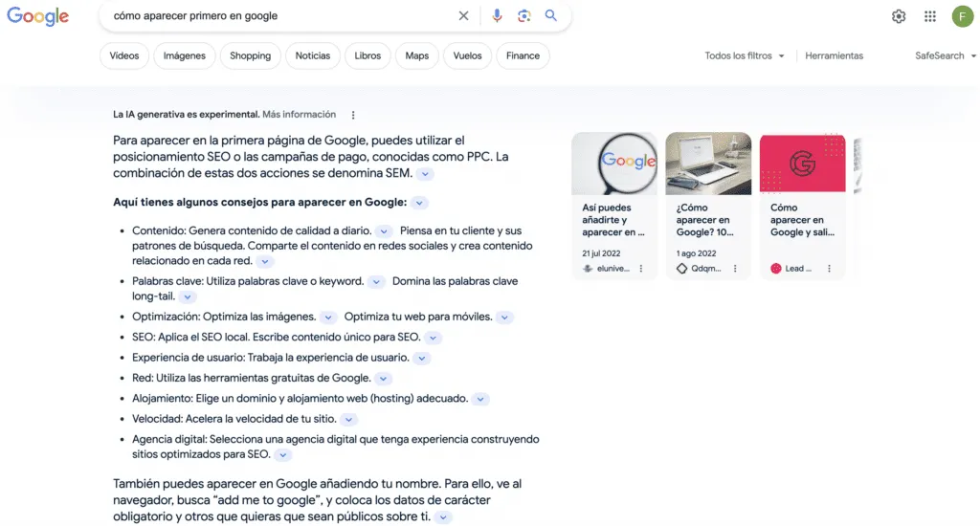Click the elunive source favicon

pyautogui.click(x=588, y=269)
